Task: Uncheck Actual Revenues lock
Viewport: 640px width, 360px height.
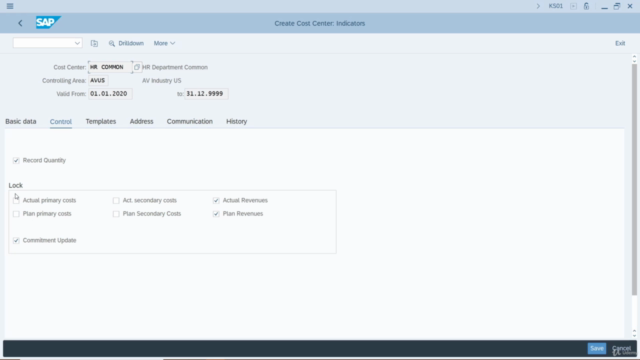Action: (216, 200)
